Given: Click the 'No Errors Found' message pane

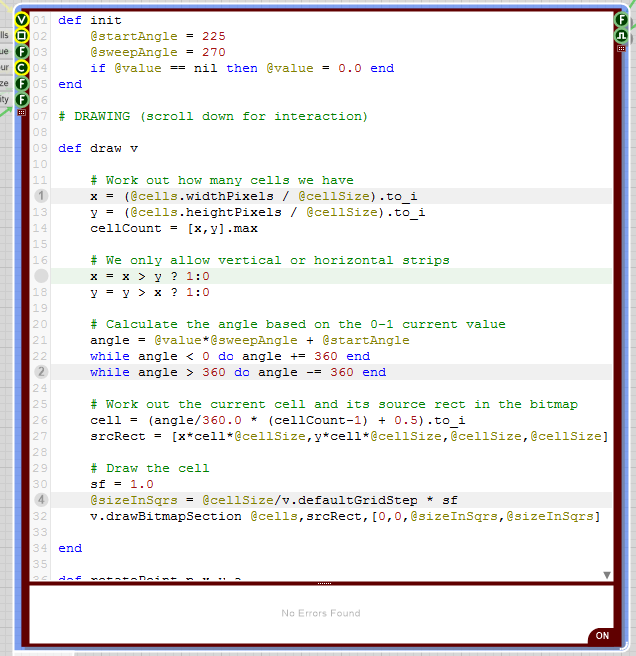Looking at the screenshot, I should click(320, 613).
